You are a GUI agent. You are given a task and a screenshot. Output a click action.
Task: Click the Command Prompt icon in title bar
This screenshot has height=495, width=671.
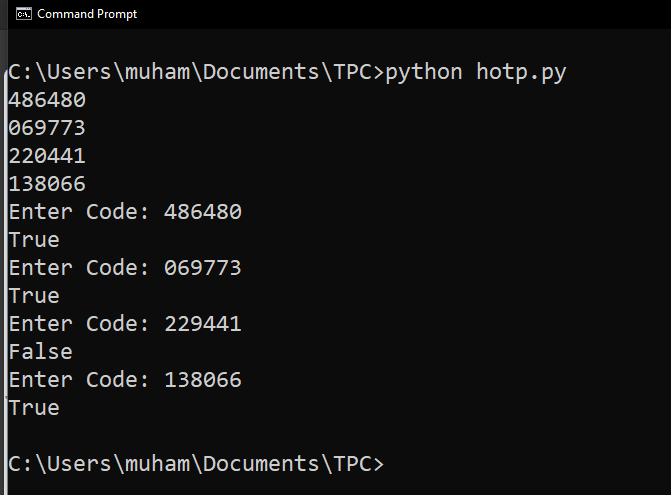pyautogui.click(x=19, y=14)
